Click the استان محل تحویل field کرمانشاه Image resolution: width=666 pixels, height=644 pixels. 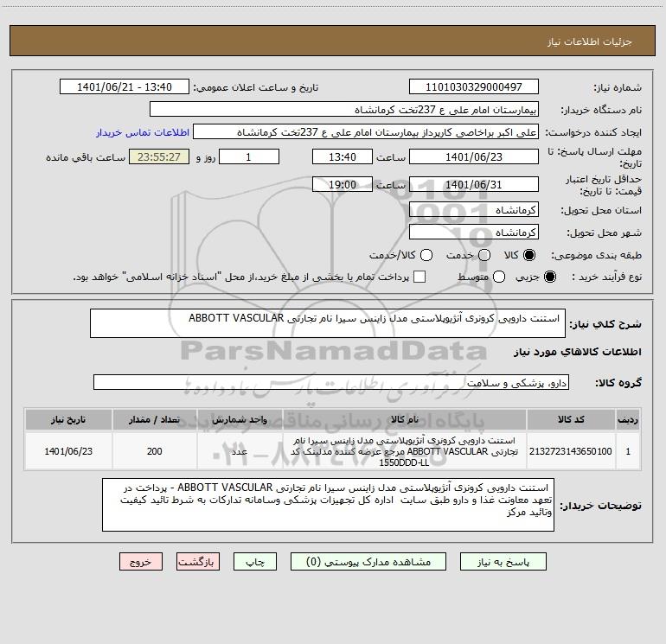pos(474,209)
